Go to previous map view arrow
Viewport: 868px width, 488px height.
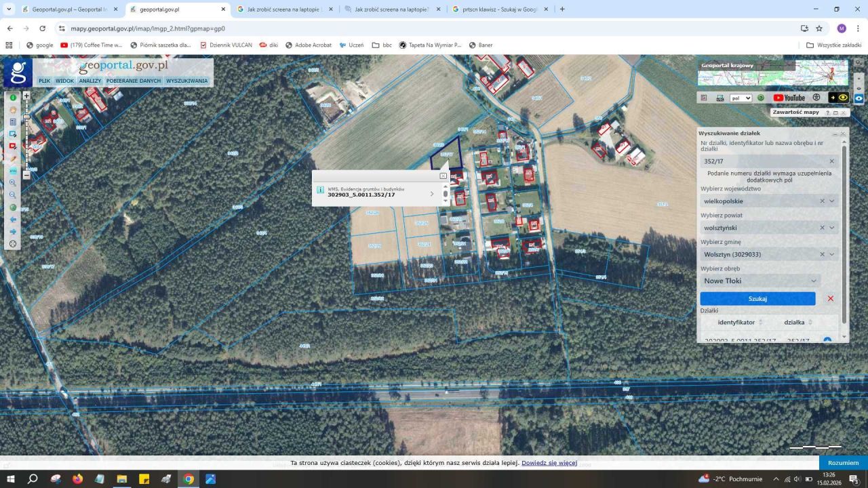[x=13, y=220]
